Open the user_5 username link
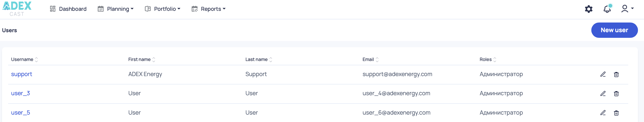The height and width of the screenshot is (122, 644). click(20, 113)
